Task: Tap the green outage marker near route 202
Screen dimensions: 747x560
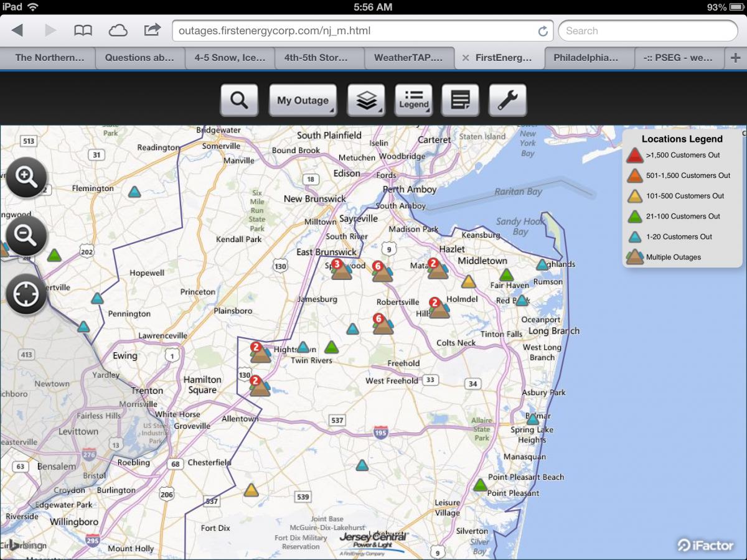Action: (x=55, y=255)
